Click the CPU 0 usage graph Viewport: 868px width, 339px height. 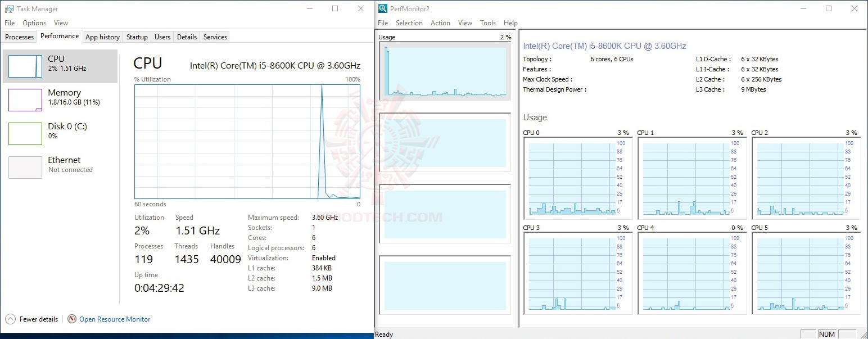coord(577,178)
